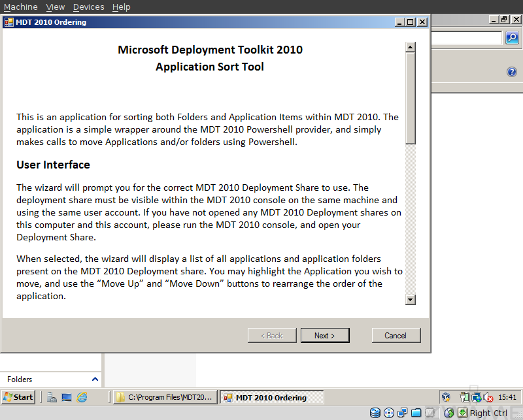The image size is (523, 420).
Task: Click the green keyboard capture arrow icon
Action: tap(462, 413)
